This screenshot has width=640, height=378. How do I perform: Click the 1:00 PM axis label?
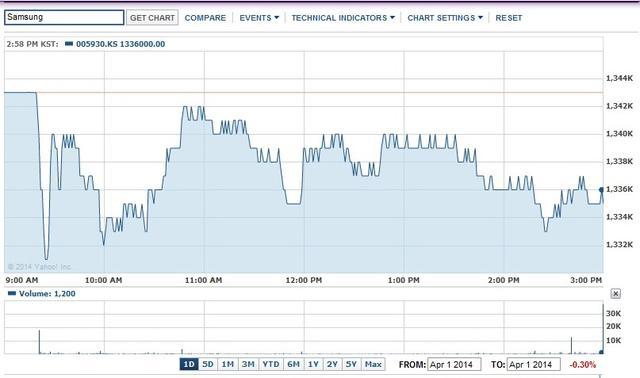(x=404, y=280)
